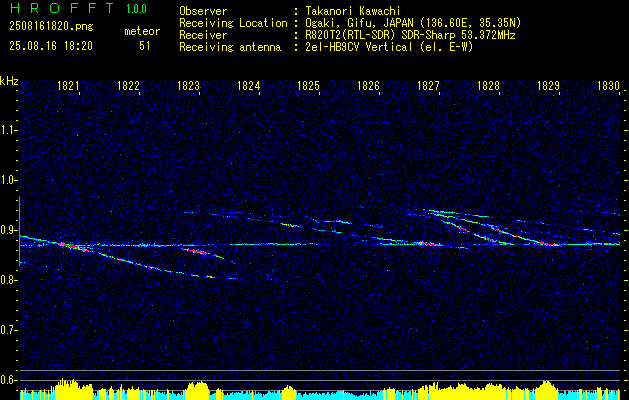Viewport: 629px width, 400px height.
Task: Click observer name Takanori Kawachi
Action: tap(353, 11)
